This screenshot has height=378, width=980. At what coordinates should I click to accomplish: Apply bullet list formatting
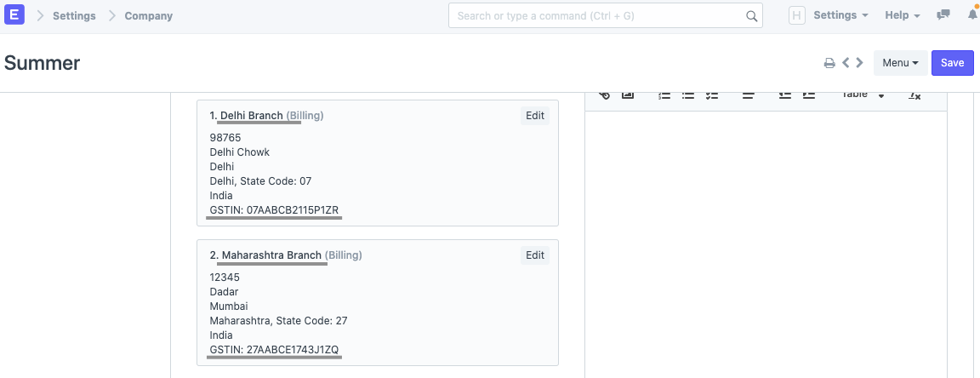[689, 95]
